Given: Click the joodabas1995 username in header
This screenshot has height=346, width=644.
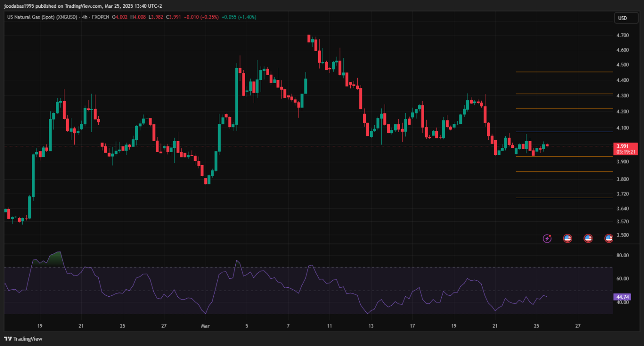Looking at the screenshot, I should tap(20, 6).
